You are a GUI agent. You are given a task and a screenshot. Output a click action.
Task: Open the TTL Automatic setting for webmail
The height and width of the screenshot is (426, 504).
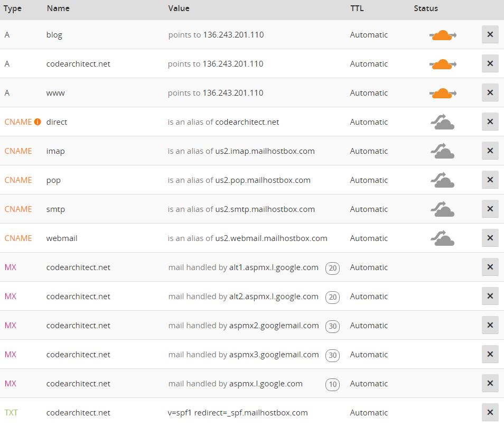tap(369, 238)
